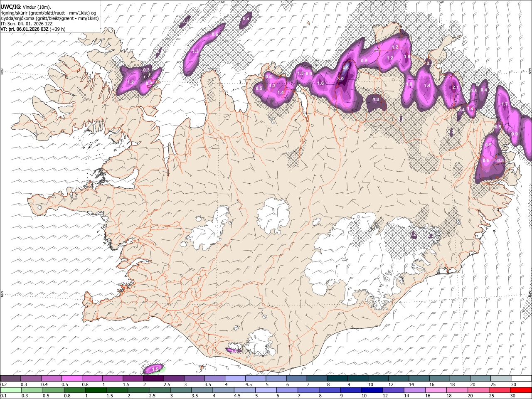Click the '2.1' precipitation value in the northeast
The width and height of the screenshot is (532, 399).
[455, 87]
